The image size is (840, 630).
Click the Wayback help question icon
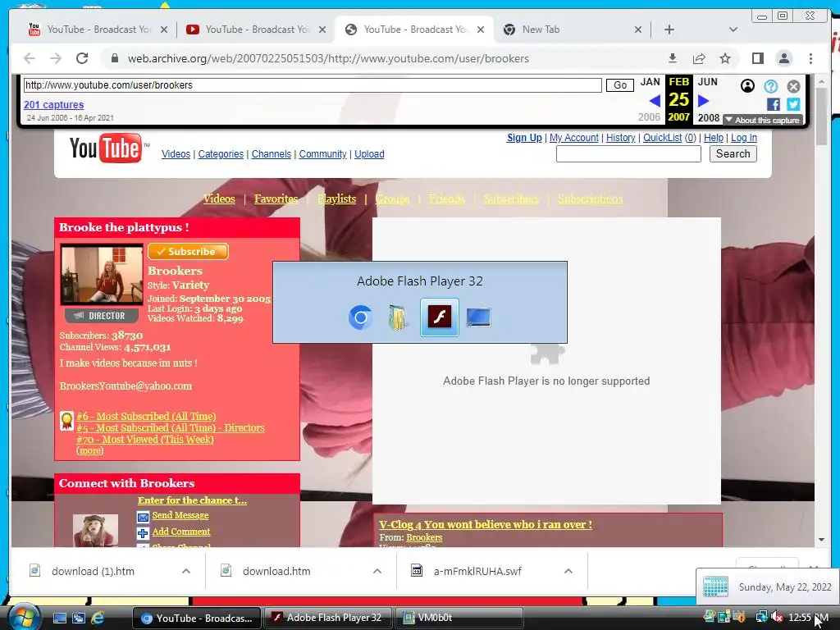770,86
